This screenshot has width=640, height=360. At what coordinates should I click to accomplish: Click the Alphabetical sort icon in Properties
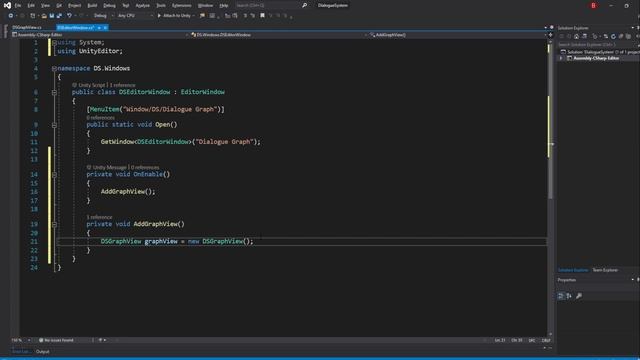[x=569, y=296]
